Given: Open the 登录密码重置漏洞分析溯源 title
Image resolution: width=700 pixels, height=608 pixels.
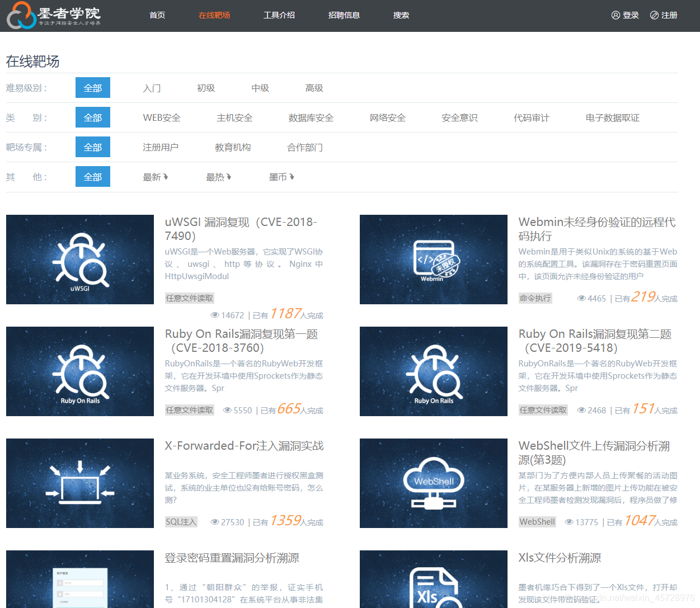Looking at the screenshot, I should tap(232, 558).
